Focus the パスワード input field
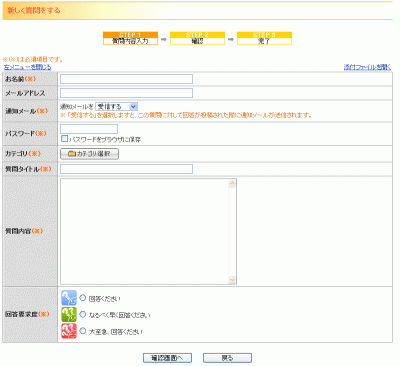Viewport: 400px width, 366px height. pyautogui.click(x=89, y=129)
